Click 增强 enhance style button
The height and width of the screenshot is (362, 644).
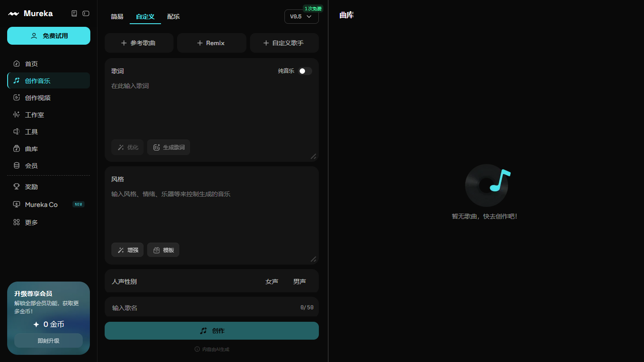click(127, 250)
